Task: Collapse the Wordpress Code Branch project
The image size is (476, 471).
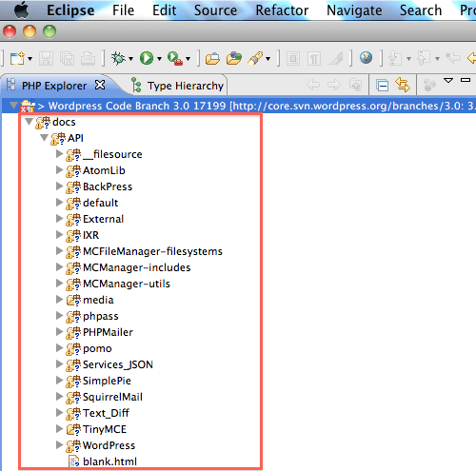Action: [13, 105]
